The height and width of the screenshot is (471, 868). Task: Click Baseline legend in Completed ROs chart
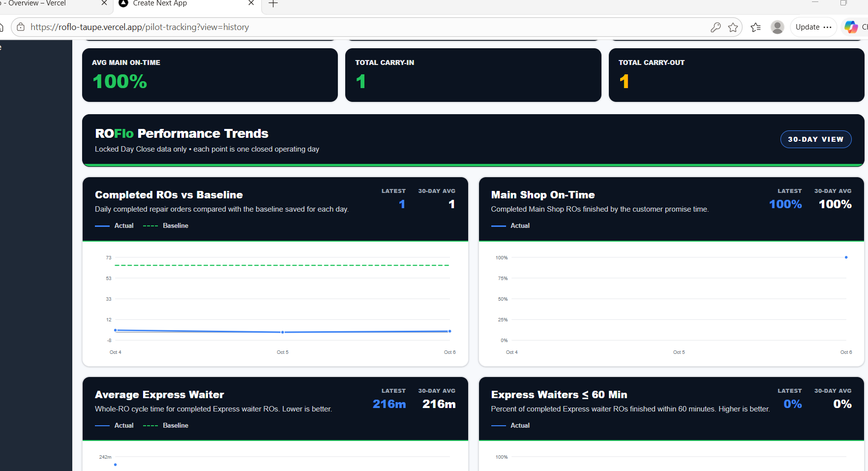pos(166,225)
